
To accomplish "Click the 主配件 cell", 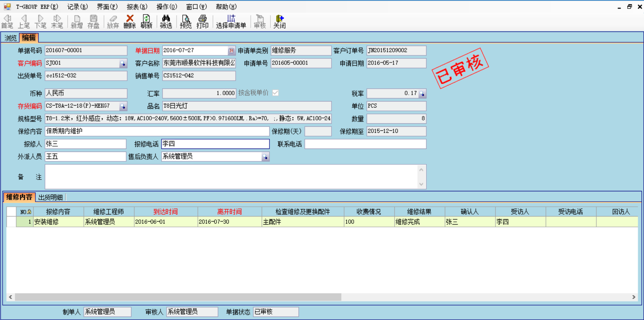I will (303, 222).
